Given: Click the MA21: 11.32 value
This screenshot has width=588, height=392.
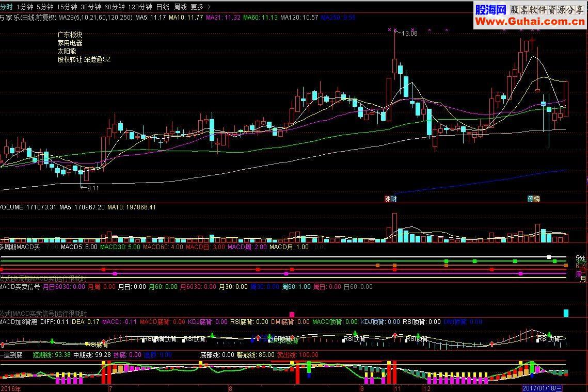Looking at the screenshot, I should click(223, 17).
